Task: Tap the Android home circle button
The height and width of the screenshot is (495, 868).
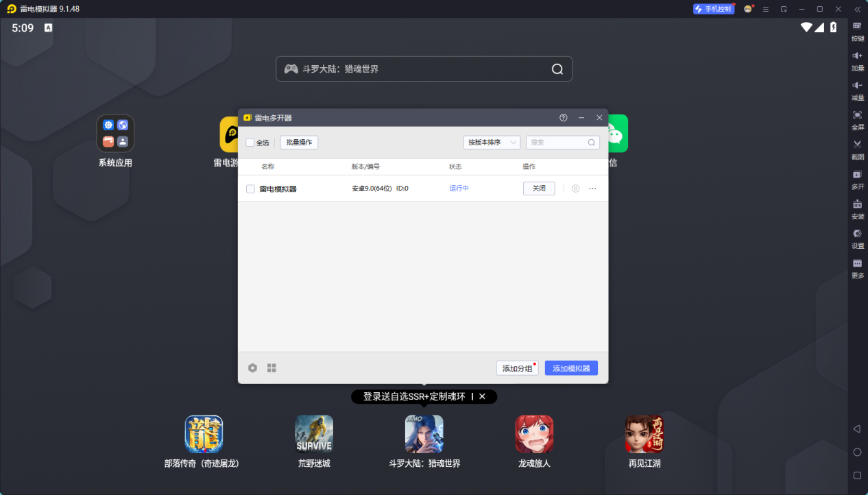Action: 857,452
